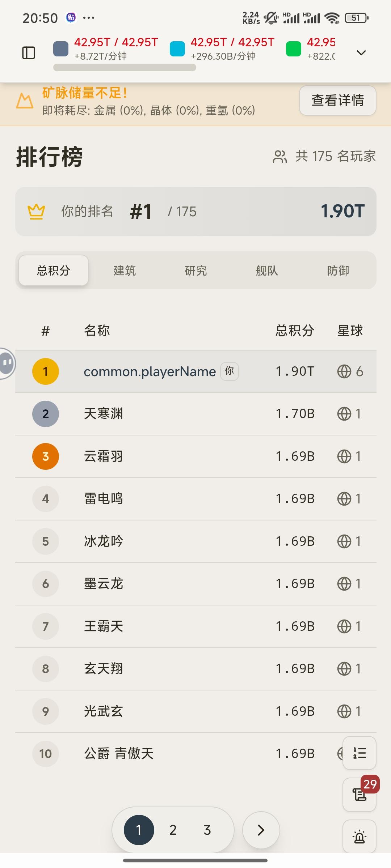Image resolution: width=391 pixels, height=868 pixels.
Task: Open the sidebar panel toggle icon
Action: tap(29, 53)
